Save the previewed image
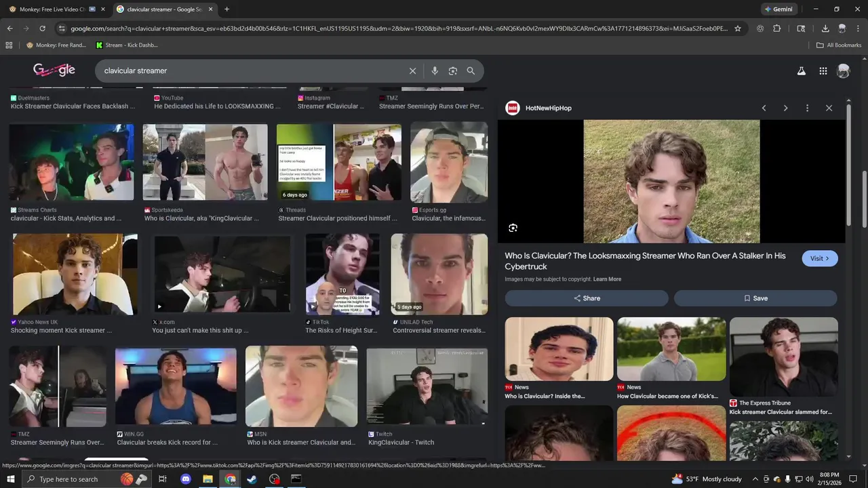The width and height of the screenshot is (868, 488). pyautogui.click(x=755, y=298)
